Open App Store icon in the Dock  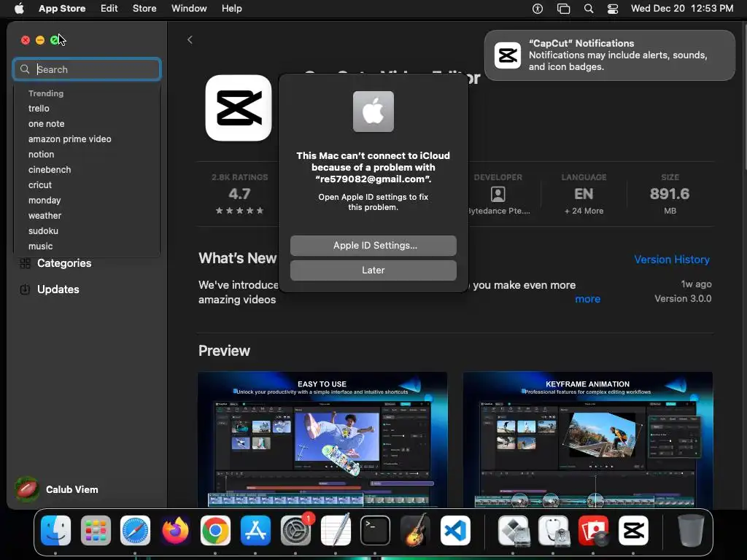[255, 531]
